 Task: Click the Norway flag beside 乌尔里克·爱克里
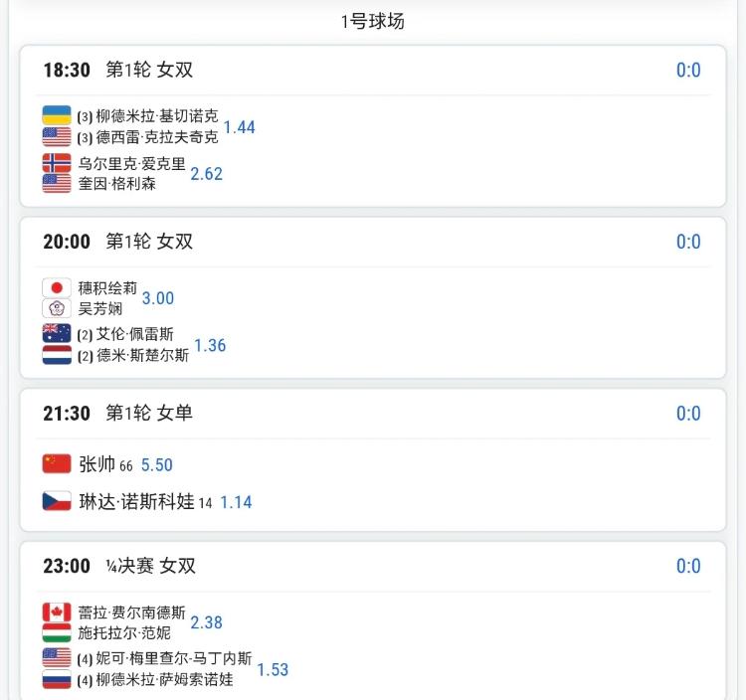57,163
